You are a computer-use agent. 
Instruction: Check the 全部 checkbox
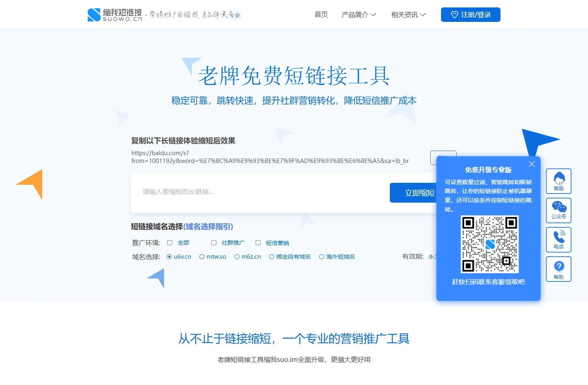point(170,243)
